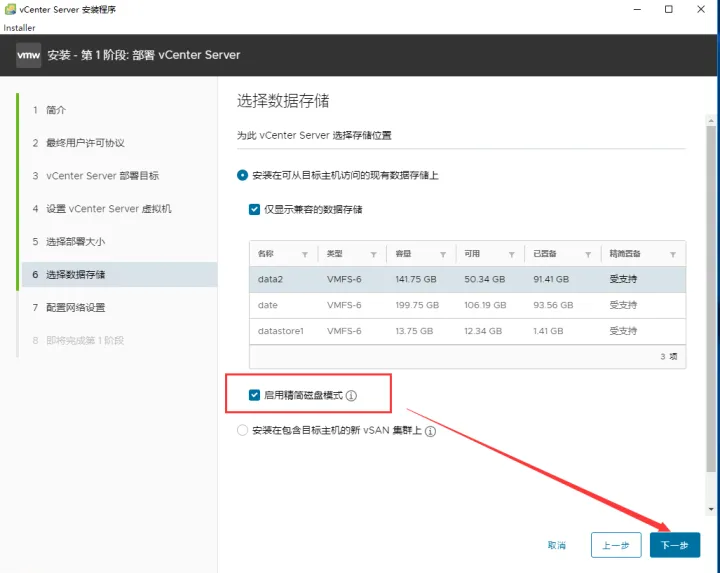
Task: Select the data2 datastore row
Action: (x=467, y=279)
